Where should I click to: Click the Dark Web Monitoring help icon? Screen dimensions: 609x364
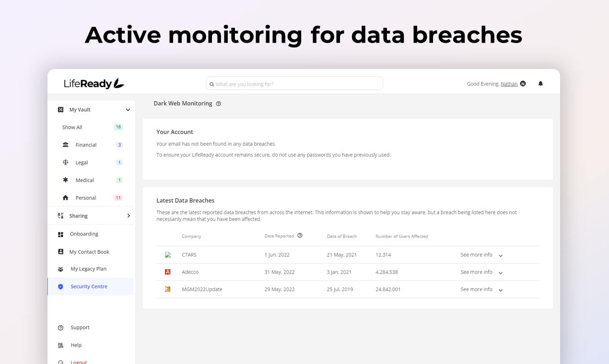[218, 103]
